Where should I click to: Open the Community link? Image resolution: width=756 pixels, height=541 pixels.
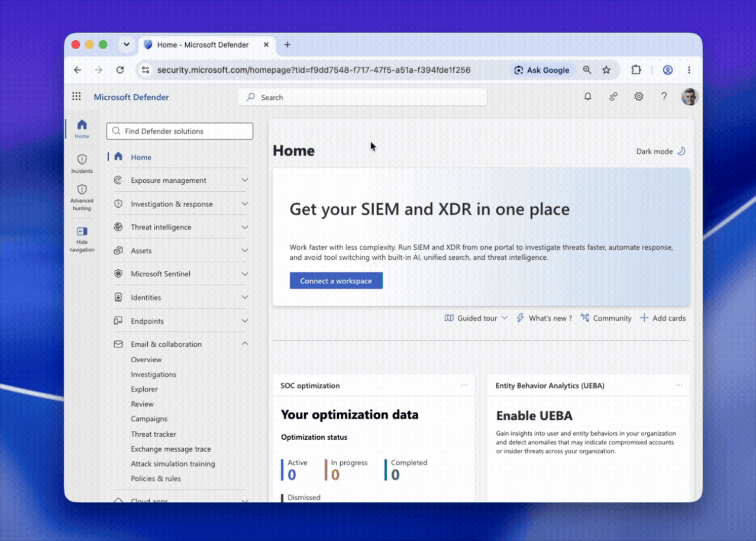(x=606, y=318)
